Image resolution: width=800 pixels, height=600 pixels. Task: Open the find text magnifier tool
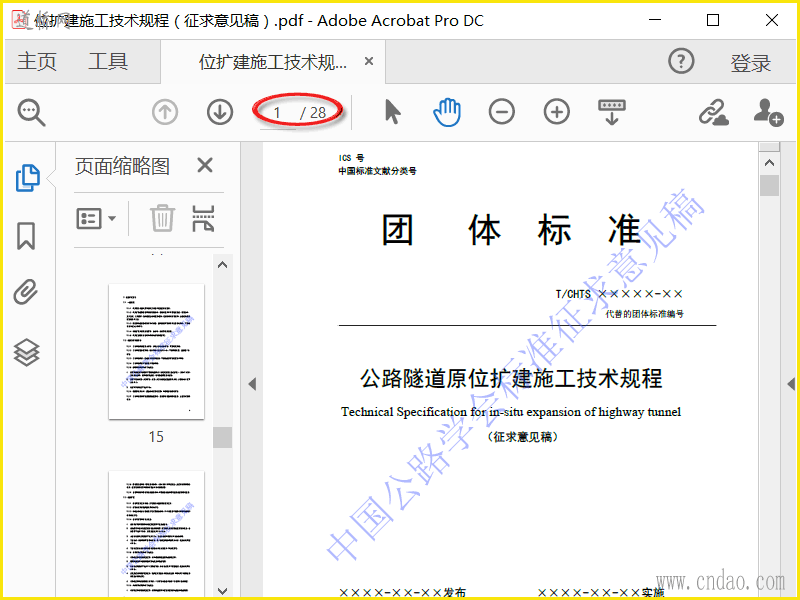32,112
